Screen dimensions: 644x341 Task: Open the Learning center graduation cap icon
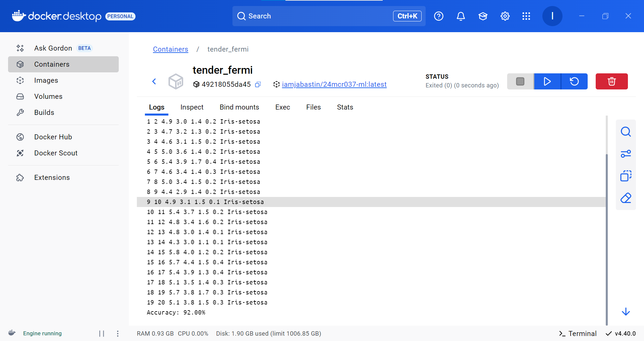click(x=483, y=16)
